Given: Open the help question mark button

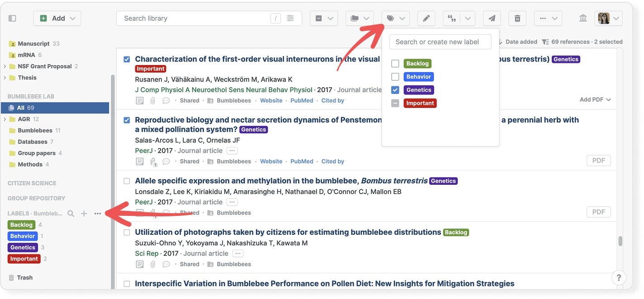Looking at the screenshot, I should pos(619,277).
